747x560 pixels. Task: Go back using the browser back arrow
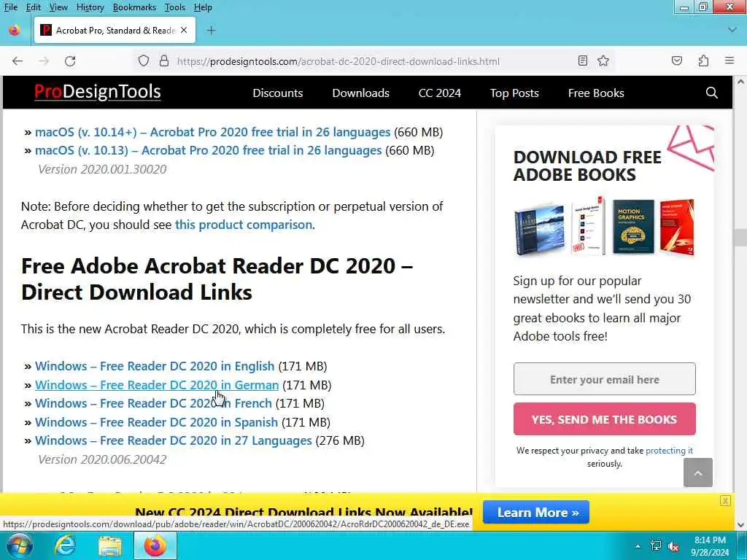(18, 61)
